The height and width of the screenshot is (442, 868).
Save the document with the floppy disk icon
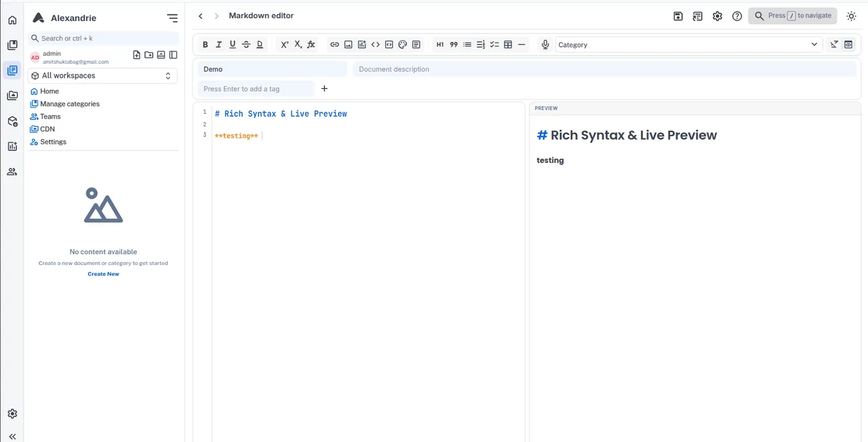point(678,16)
